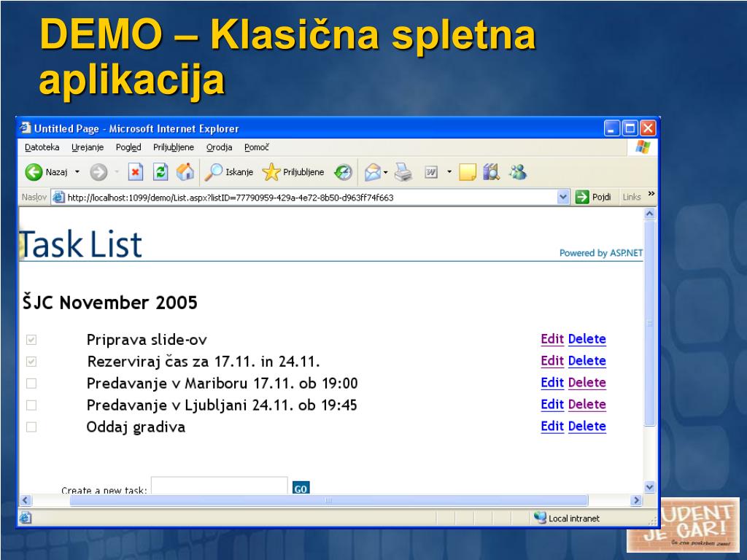The height and width of the screenshot is (560, 747).
Task: Check the Oddaj gradiva task
Action: coord(31,427)
